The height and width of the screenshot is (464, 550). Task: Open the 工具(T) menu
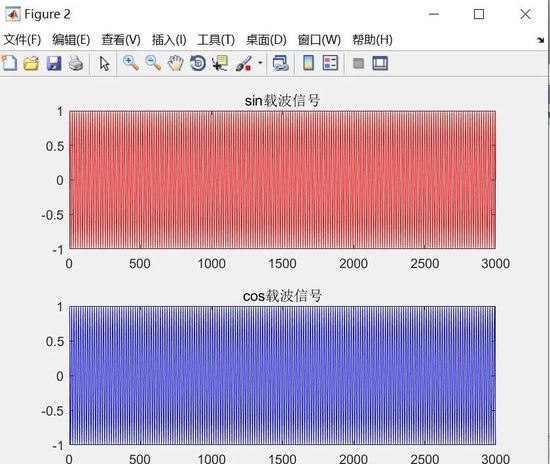(216, 40)
